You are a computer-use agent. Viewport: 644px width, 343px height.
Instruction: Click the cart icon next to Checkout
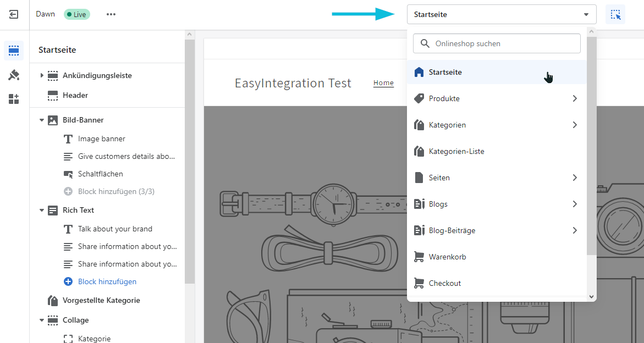pos(419,283)
